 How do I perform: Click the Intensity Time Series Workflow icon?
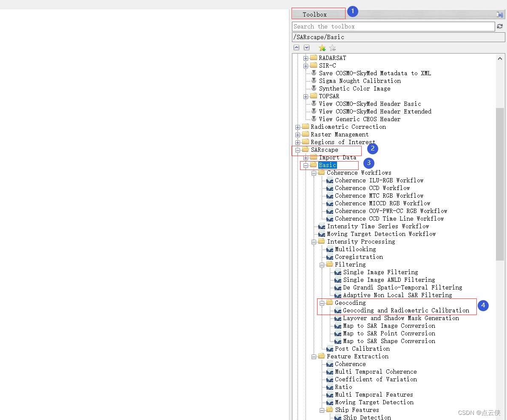322,226
